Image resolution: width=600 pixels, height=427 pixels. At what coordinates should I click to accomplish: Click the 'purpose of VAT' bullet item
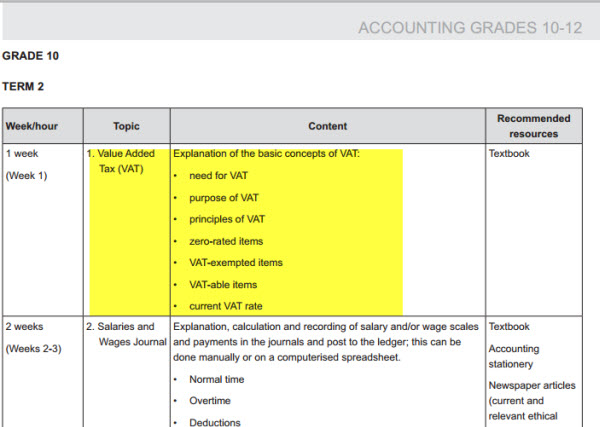point(224,198)
